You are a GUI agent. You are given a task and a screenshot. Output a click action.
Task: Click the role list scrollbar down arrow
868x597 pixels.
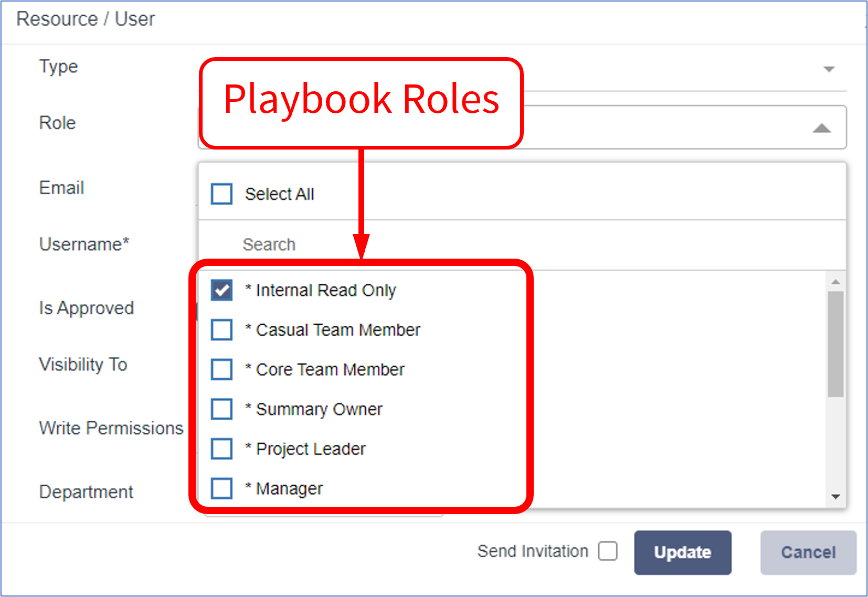tap(835, 496)
